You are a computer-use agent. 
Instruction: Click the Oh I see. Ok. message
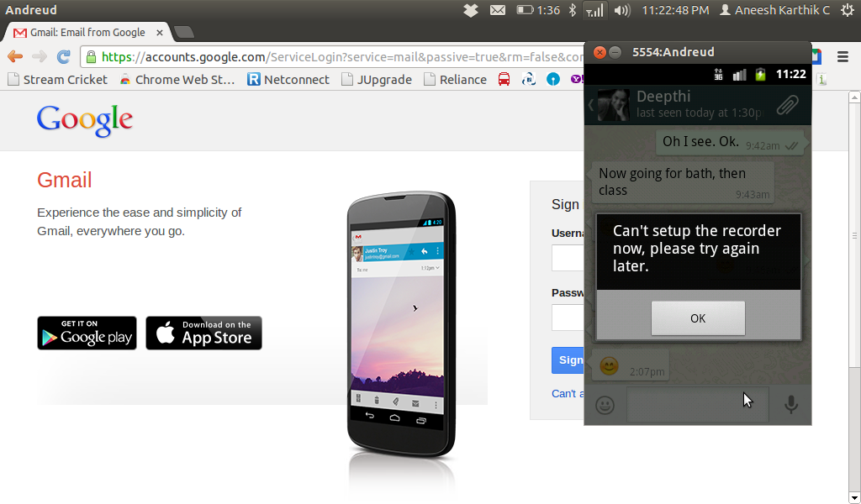coord(731,142)
